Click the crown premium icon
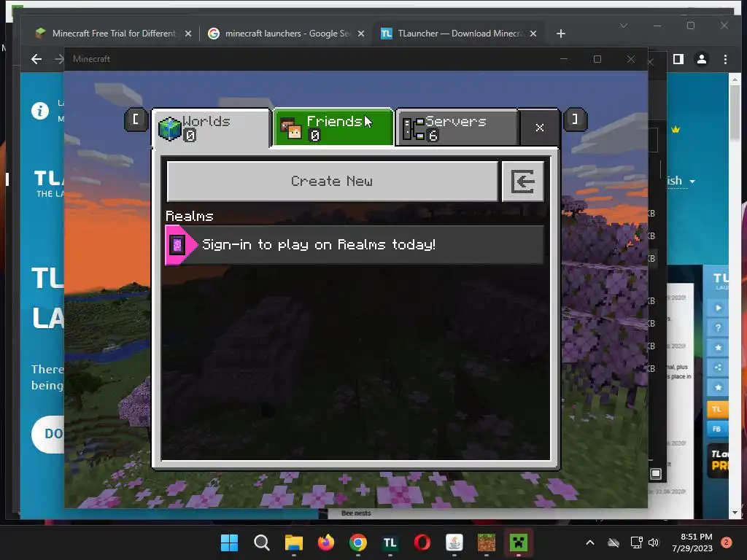747x560 pixels. 676,130
